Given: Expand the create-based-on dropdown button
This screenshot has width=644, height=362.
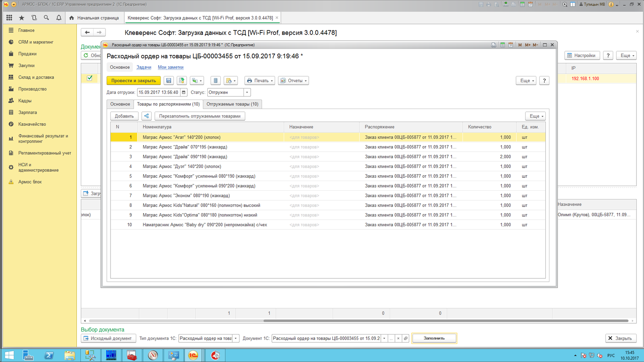Looking at the screenshot, I should tap(197, 81).
